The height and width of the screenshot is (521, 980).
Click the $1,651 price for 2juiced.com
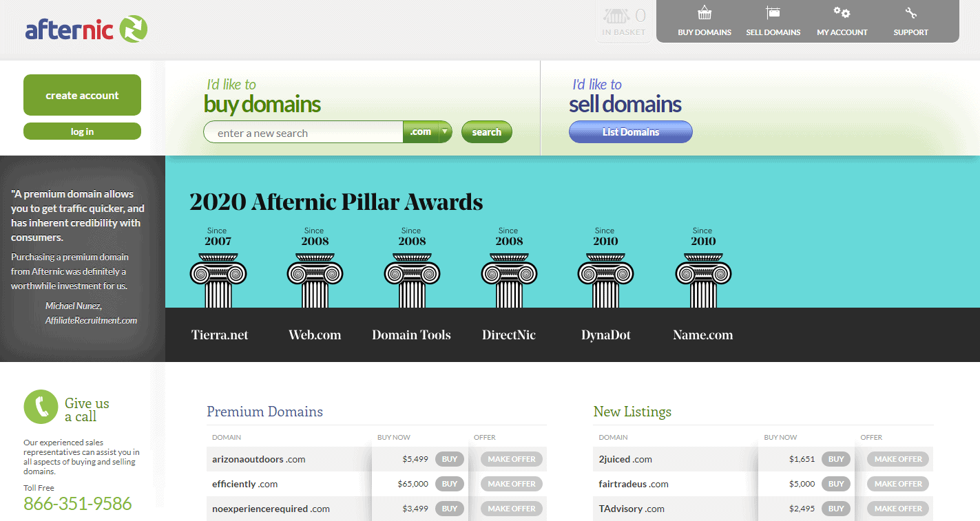(802, 459)
